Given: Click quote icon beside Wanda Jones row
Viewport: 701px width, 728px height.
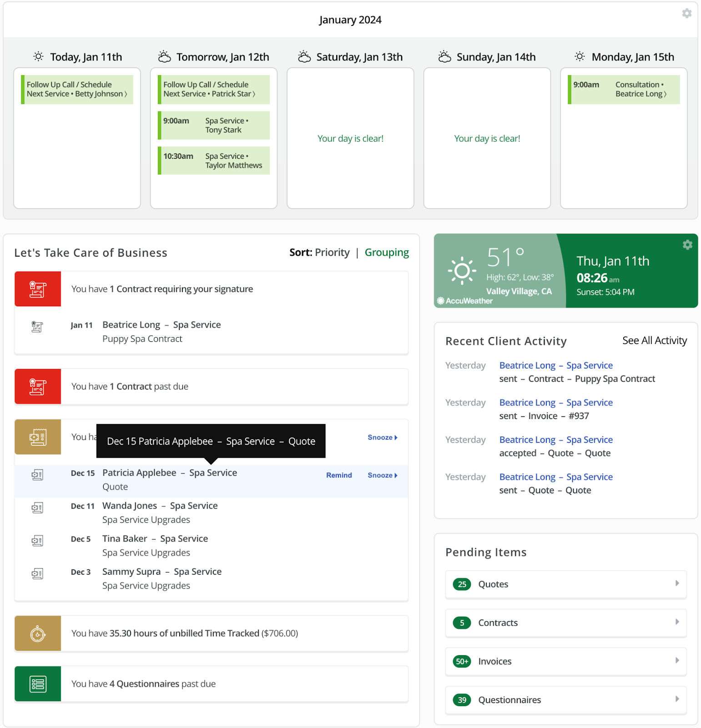Looking at the screenshot, I should (x=37, y=508).
